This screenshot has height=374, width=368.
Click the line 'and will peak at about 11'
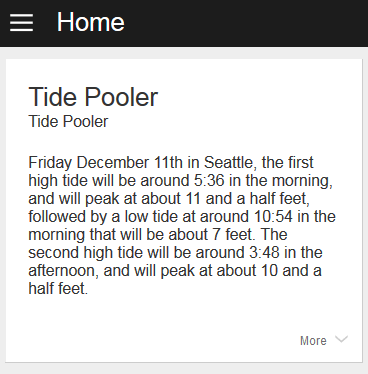tap(169, 199)
